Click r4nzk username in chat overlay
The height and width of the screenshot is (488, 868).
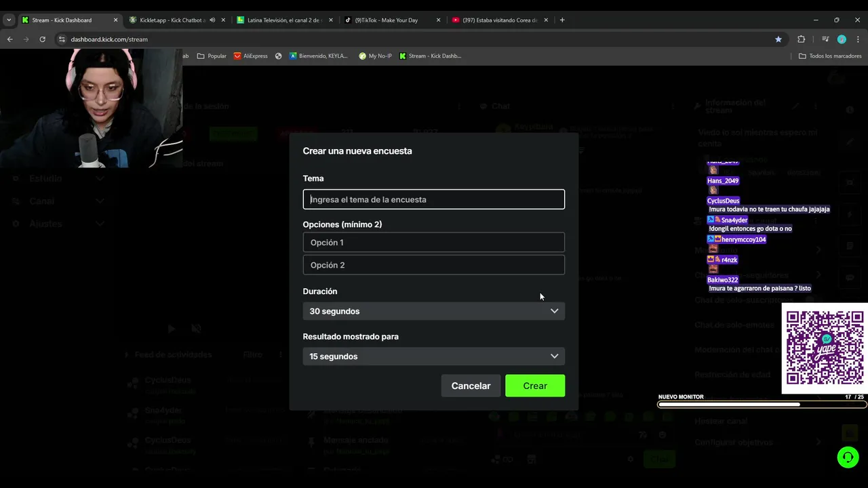(729, 260)
